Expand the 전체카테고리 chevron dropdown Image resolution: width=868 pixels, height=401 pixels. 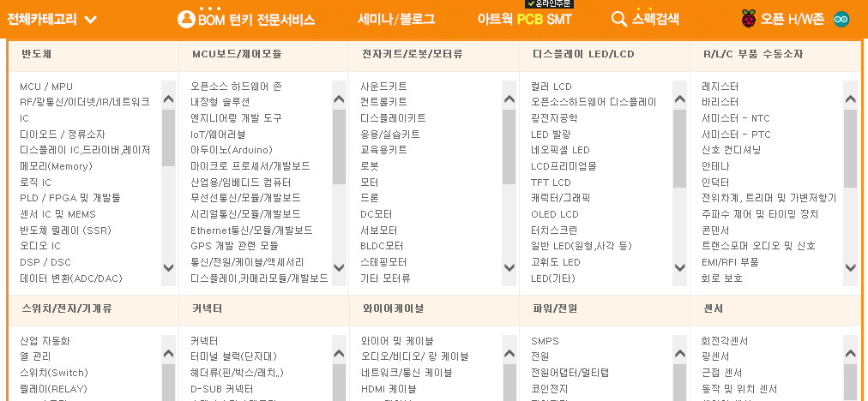[91, 20]
